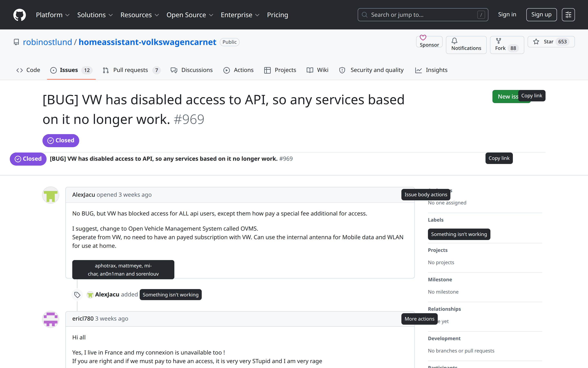
Task: Open the Pricing page
Action: click(277, 15)
